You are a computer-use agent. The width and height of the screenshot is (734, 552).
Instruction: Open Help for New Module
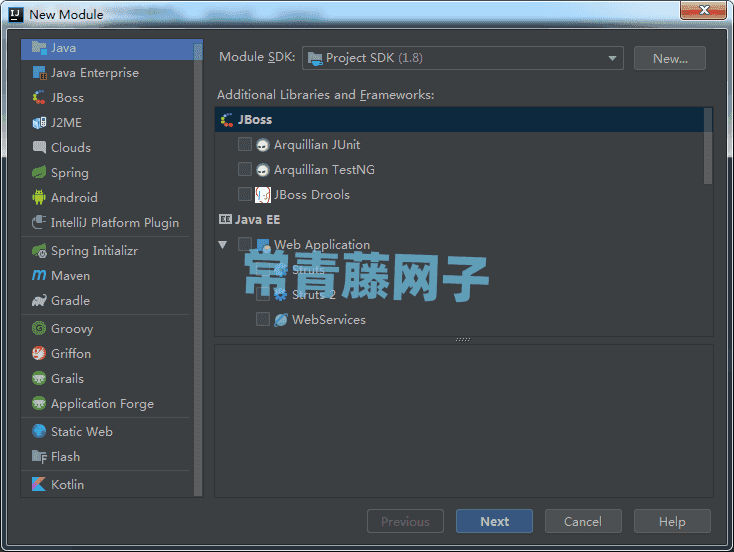(672, 521)
